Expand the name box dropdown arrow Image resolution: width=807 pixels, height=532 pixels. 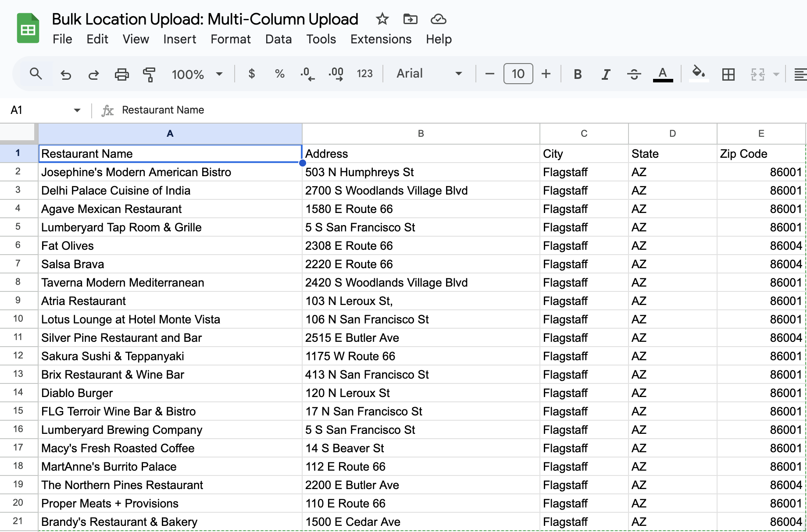point(77,110)
